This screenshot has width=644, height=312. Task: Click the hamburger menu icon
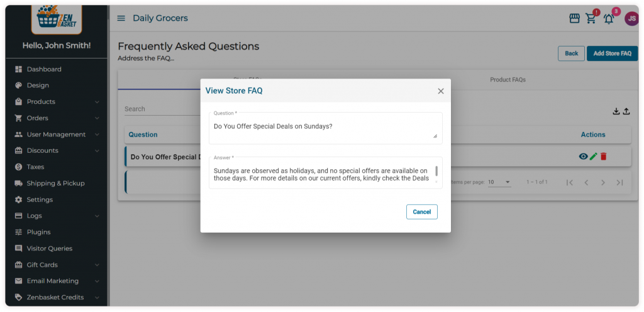pyautogui.click(x=121, y=18)
